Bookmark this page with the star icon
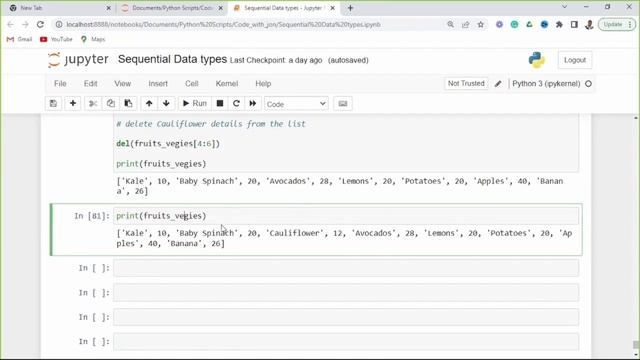Image resolution: width=640 pixels, height=360 pixels. pos(481,24)
